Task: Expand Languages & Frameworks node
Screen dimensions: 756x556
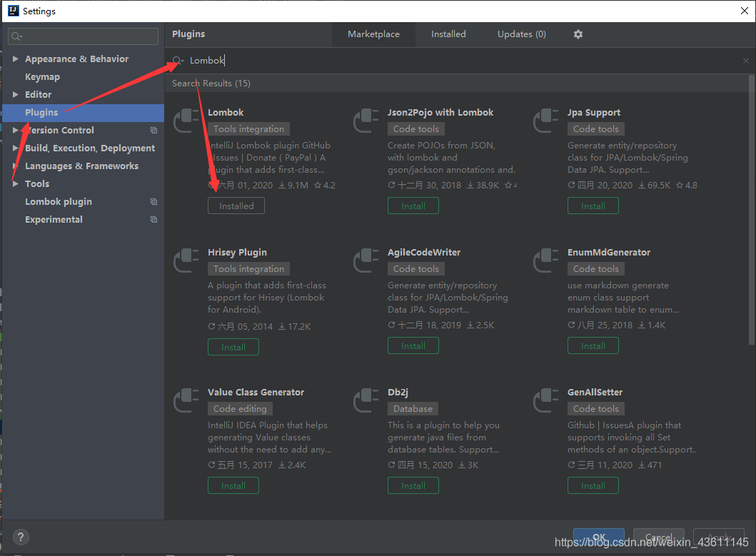Action: click(16, 166)
